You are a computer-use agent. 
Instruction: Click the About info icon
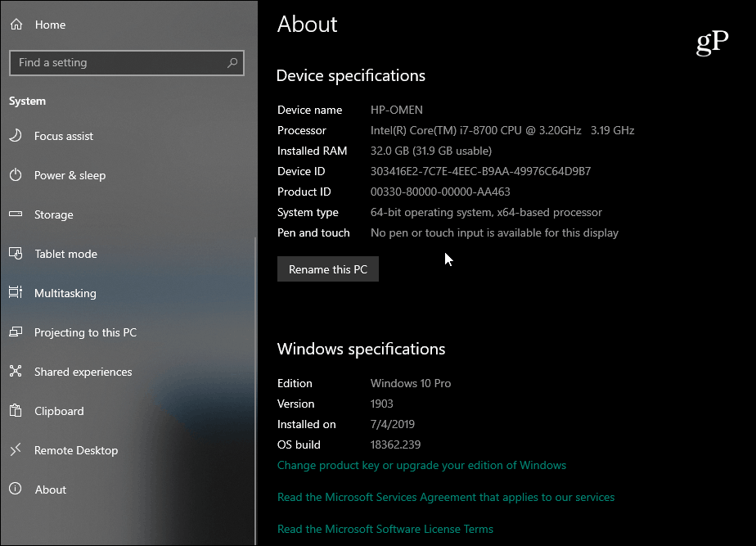coord(16,489)
